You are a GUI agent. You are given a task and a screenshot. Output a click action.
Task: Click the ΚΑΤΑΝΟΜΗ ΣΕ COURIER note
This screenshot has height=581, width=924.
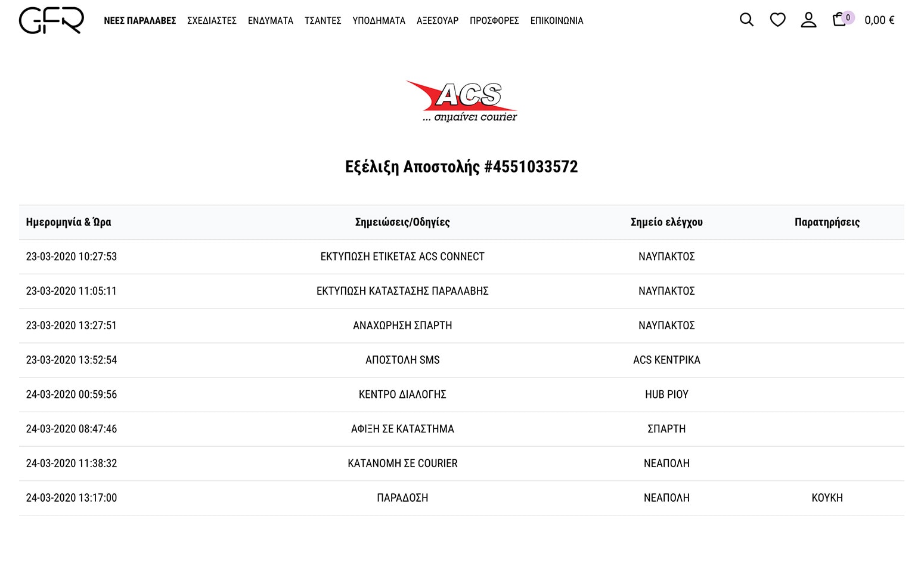pyautogui.click(x=402, y=463)
